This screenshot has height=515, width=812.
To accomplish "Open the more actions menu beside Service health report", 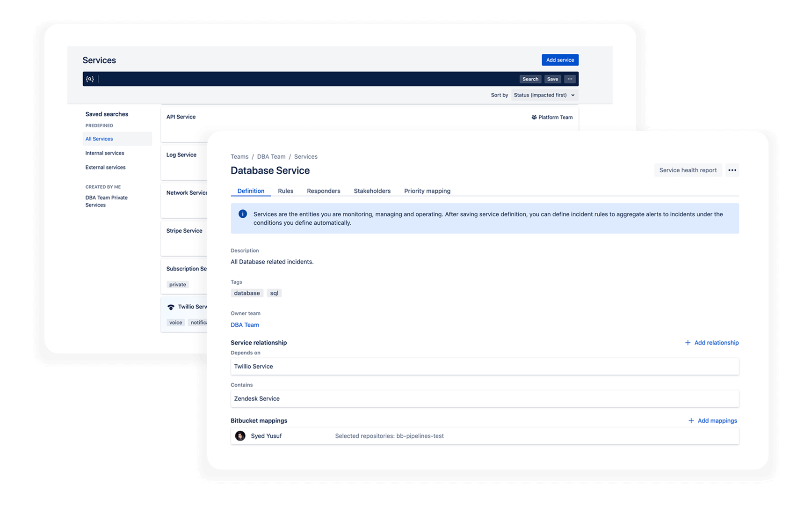I will (732, 170).
